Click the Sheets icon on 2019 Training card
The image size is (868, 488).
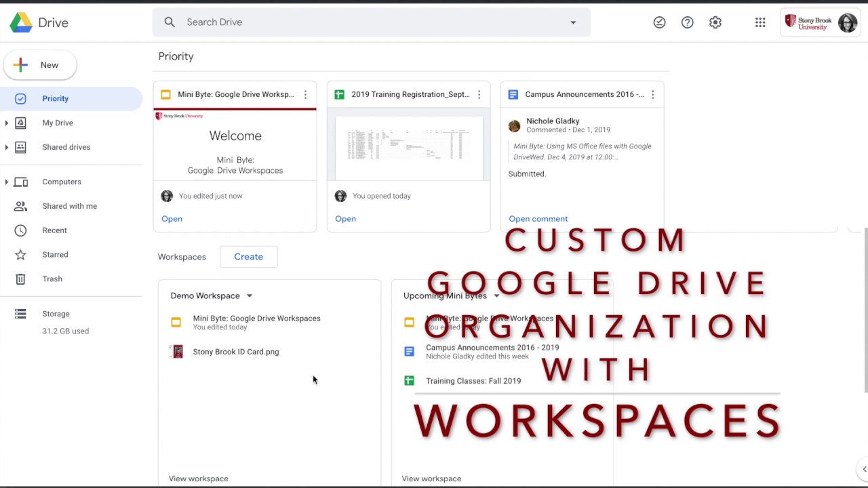pyautogui.click(x=339, y=95)
